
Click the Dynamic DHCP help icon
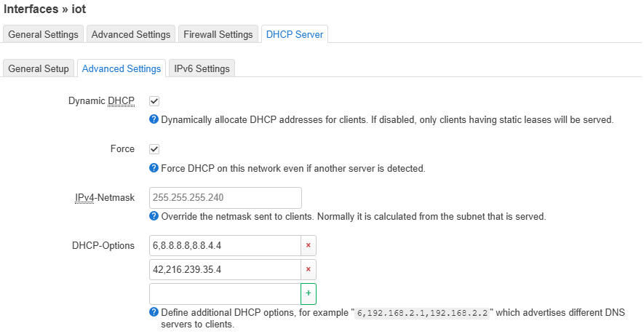(x=154, y=119)
